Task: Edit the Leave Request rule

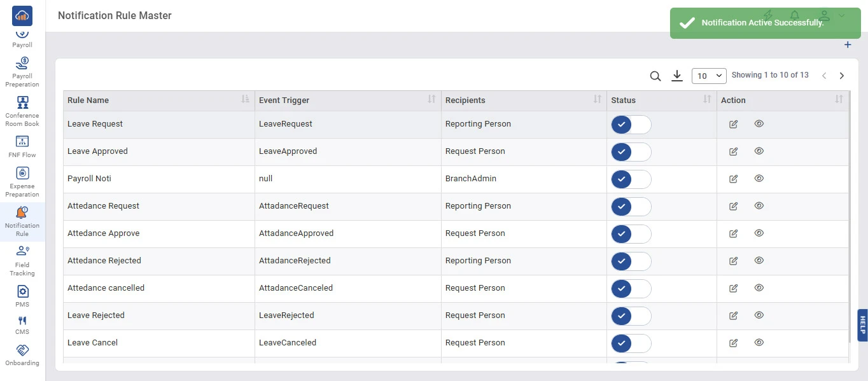Action: (x=733, y=124)
